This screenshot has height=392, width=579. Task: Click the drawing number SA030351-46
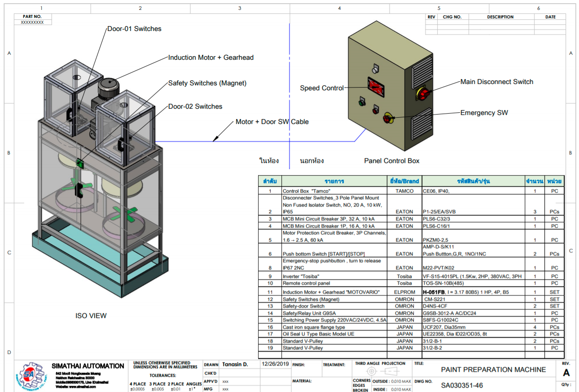pyautogui.click(x=462, y=385)
